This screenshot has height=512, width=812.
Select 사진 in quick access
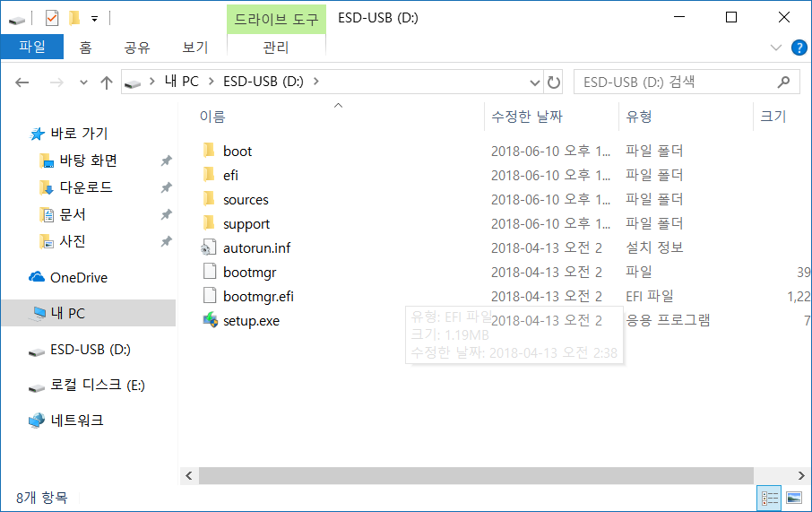click(x=73, y=241)
